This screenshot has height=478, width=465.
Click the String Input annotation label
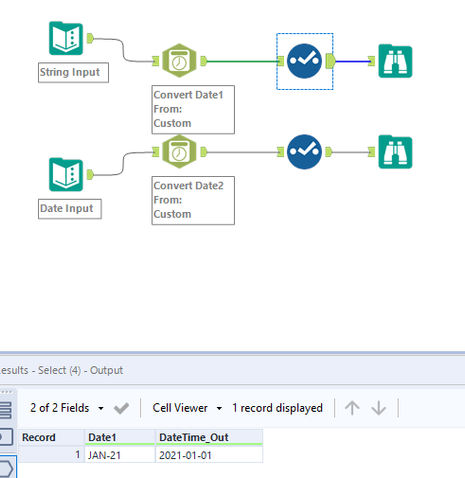(73, 72)
